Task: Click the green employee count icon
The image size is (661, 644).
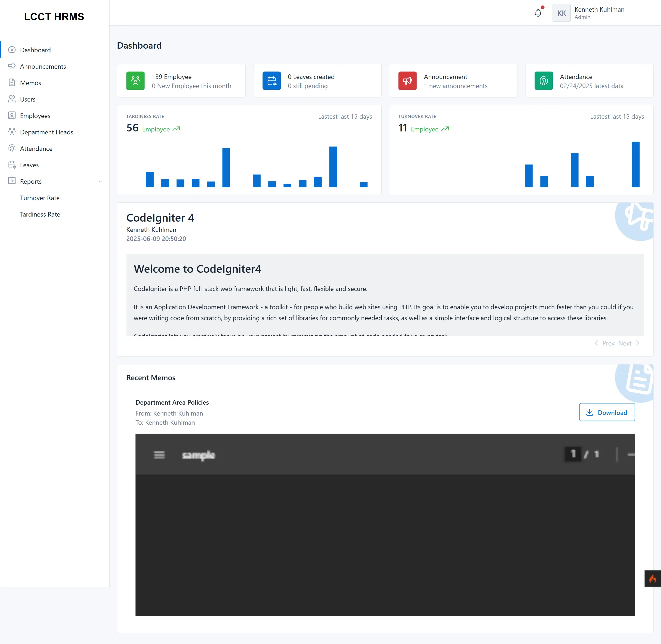Action: coord(135,81)
